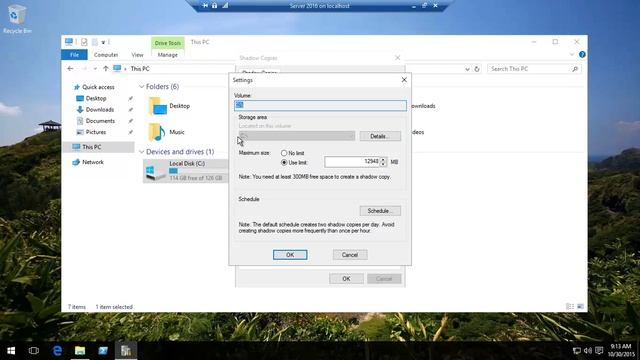Open File Explorer from the taskbar
The width and height of the screenshot is (640, 360).
(80, 351)
